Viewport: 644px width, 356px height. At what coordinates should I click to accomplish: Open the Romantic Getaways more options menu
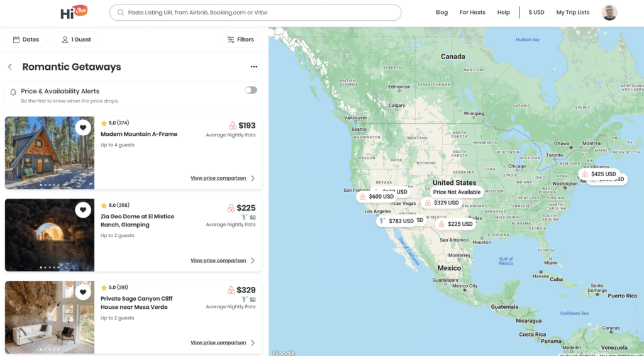254,67
